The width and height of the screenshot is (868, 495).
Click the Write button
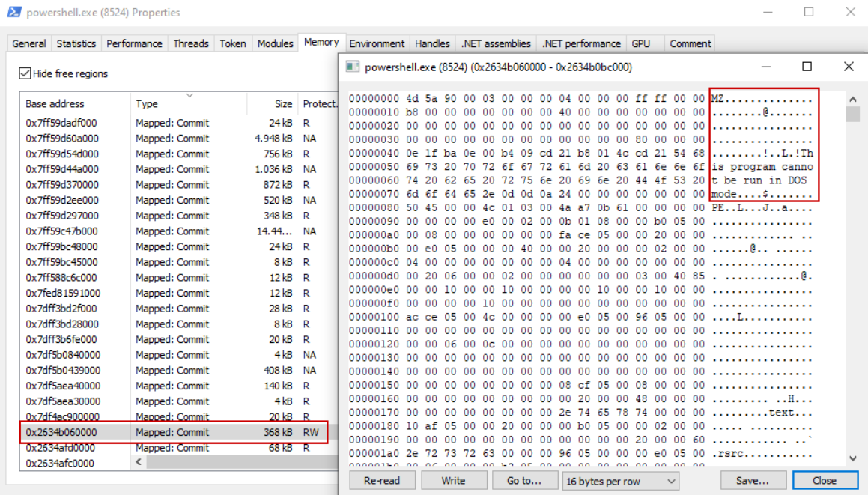453,481
